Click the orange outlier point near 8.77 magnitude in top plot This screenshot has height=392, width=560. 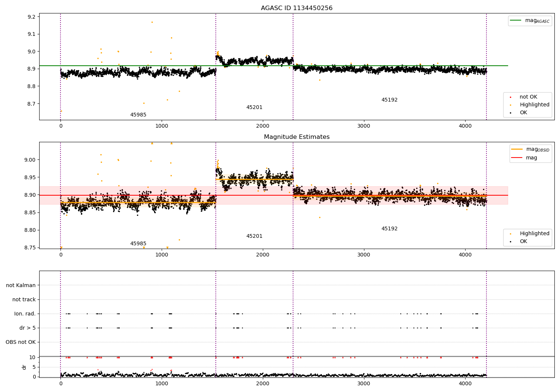click(x=179, y=91)
